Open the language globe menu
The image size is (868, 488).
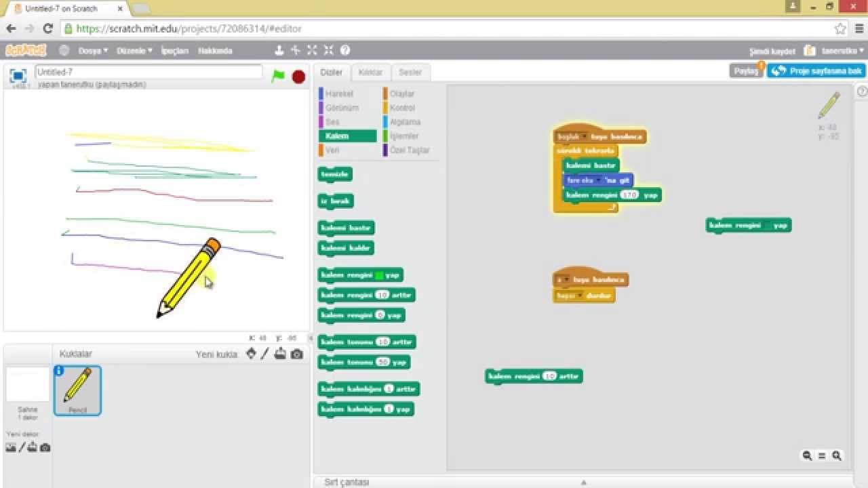click(64, 50)
